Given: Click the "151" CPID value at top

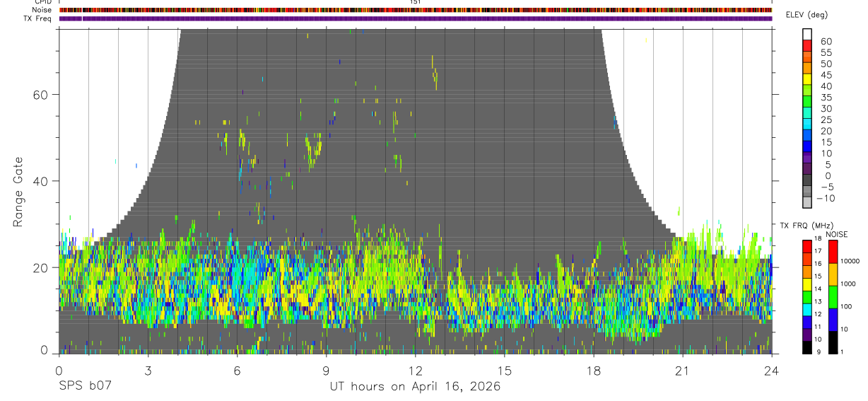Looking at the screenshot, I should point(415,3).
